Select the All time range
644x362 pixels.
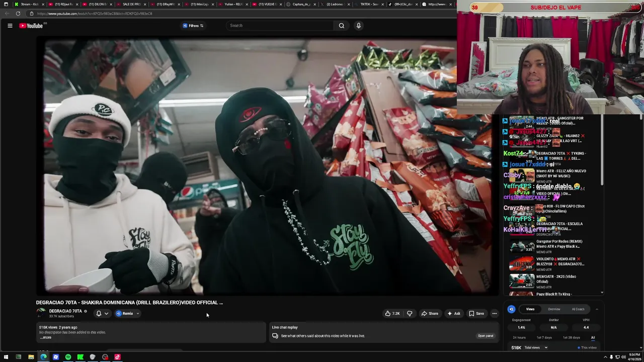coord(593,338)
